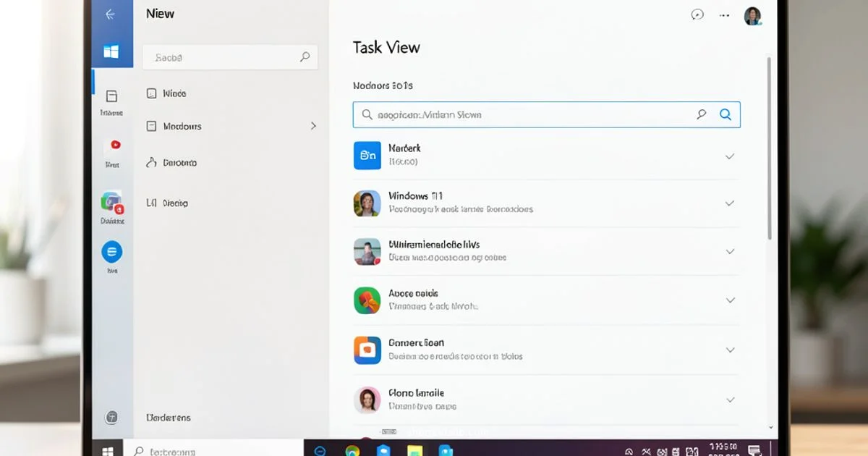Click the Windows Start button
This screenshot has width=868, height=456.
click(107, 449)
